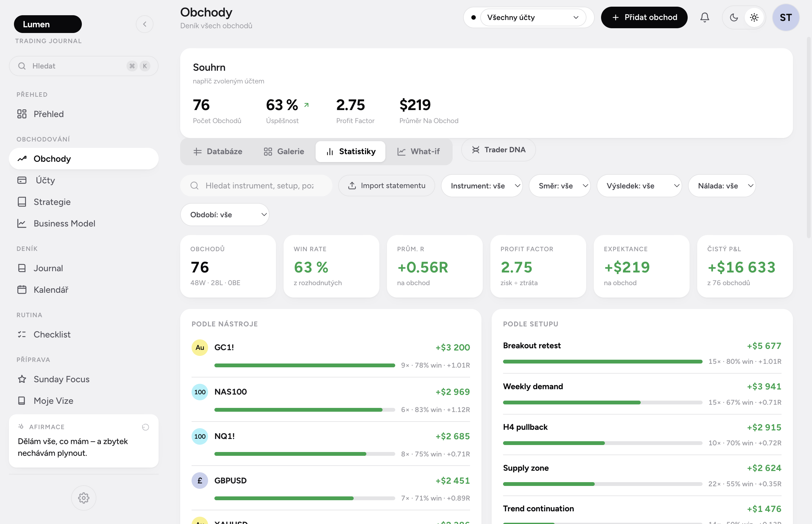The image size is (812, 524).
Task: Click Weekly demand setup row
Action: (x=642, y=394)
